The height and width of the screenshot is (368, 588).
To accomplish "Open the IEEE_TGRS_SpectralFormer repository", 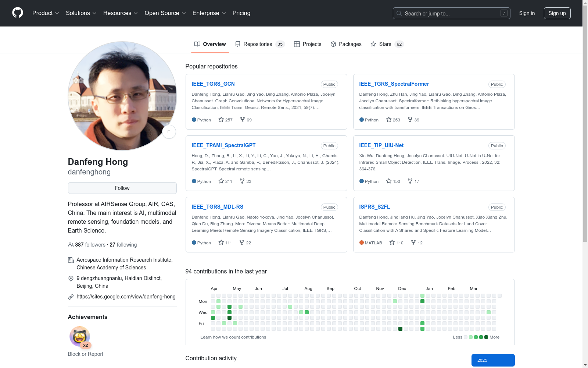I will pos(394,84).
